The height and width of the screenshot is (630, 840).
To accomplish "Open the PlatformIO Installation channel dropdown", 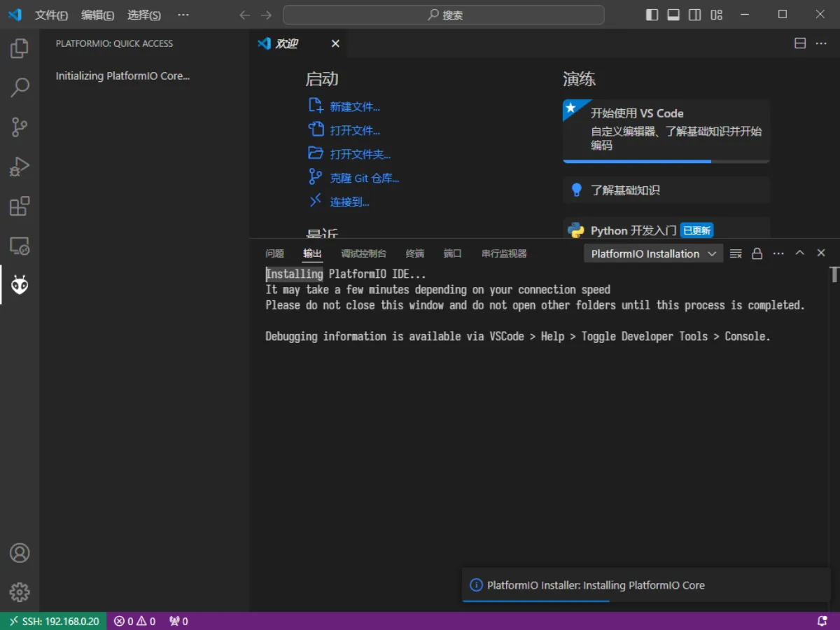I will pos(652,253).
